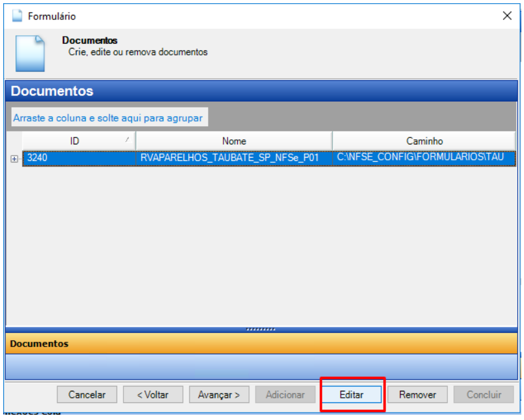Select the cell containing ID 3240
524x420 pixels.
78,158
